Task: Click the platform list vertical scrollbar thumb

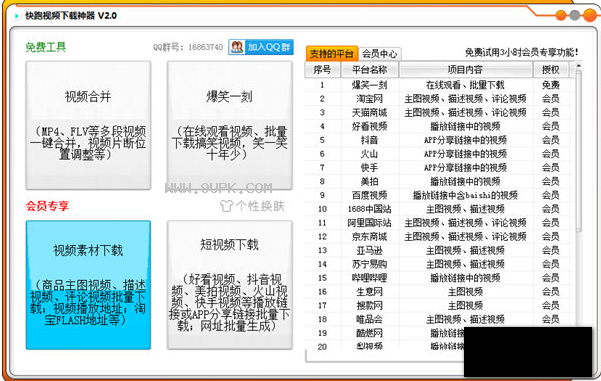Action: tap(578, 151)
